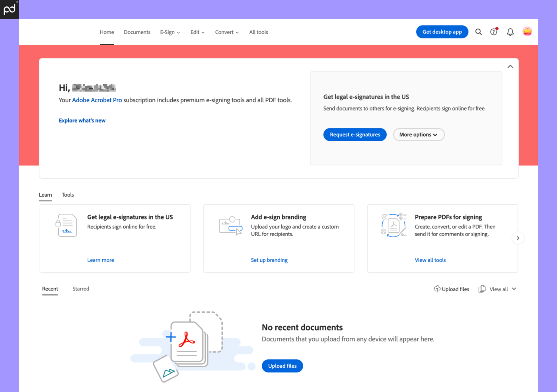Screen dimensions: 557x392
Task: Click the cloud Upload files icon
Action: tap(436, 289)
